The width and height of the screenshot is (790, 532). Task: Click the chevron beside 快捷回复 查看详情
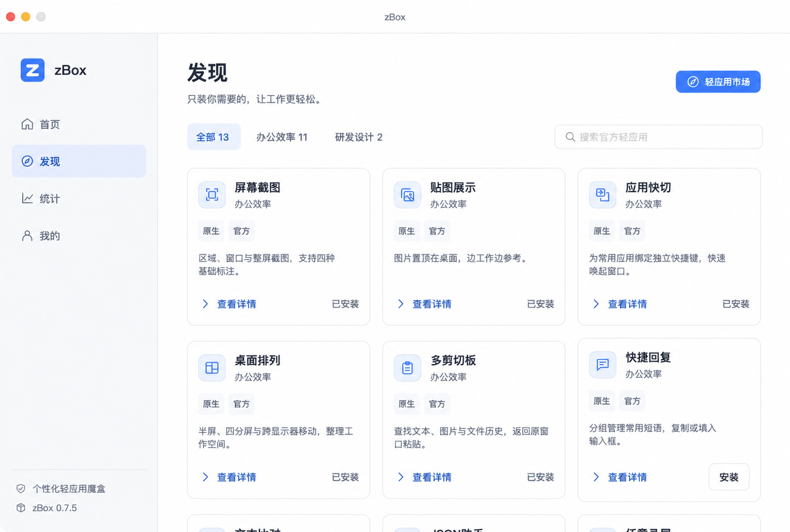click(x=596, y=477)
